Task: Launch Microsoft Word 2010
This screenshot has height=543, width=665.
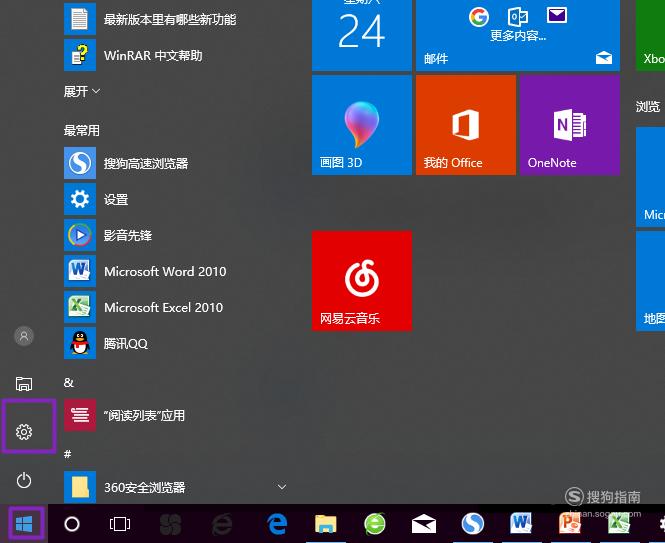Action: pyautogui.click(x=175, y=272)
